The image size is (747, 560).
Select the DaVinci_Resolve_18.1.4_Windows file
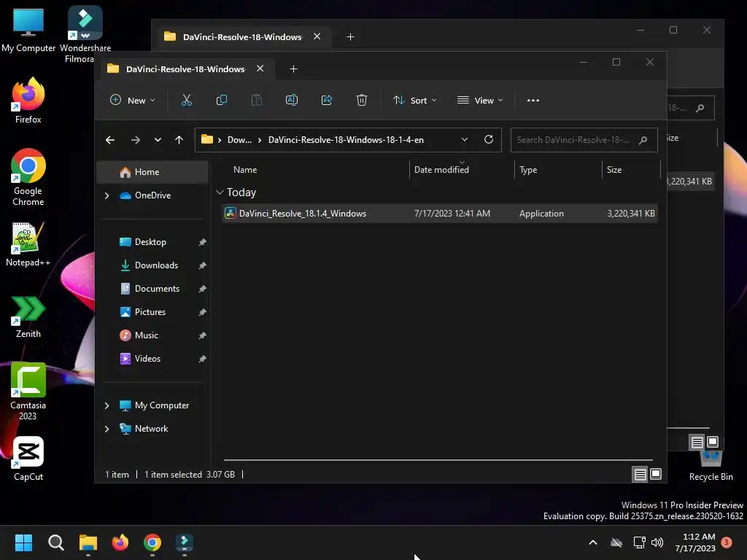click(x=440, y=214)
